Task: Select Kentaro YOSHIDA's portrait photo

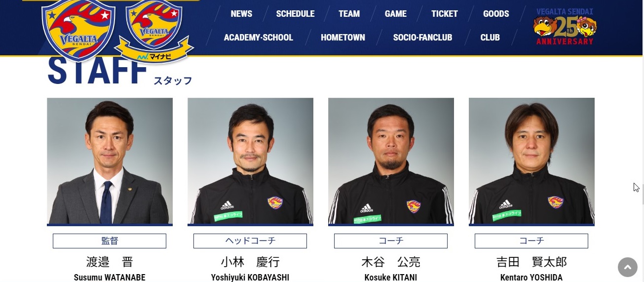Action: click(x=531, y=161)
